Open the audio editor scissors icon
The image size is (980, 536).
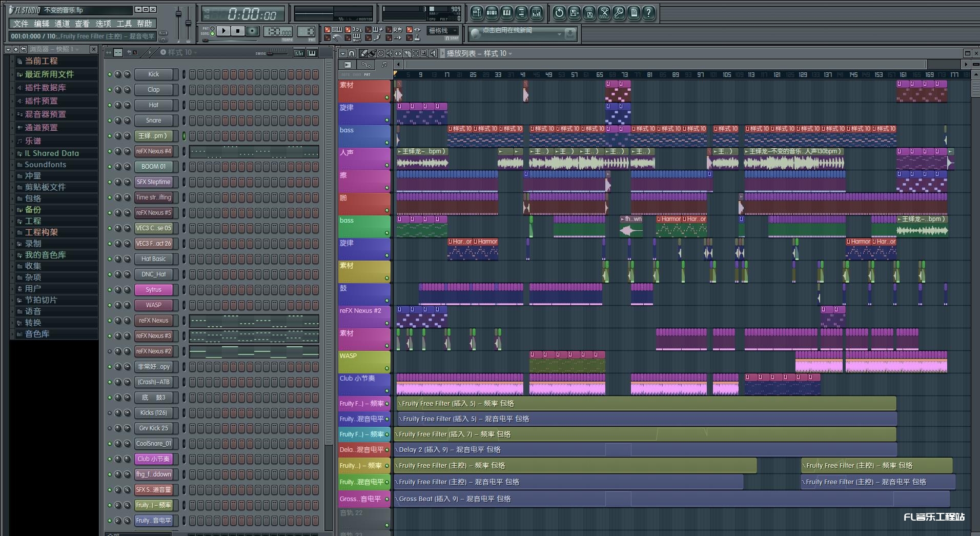click(604, 13)
